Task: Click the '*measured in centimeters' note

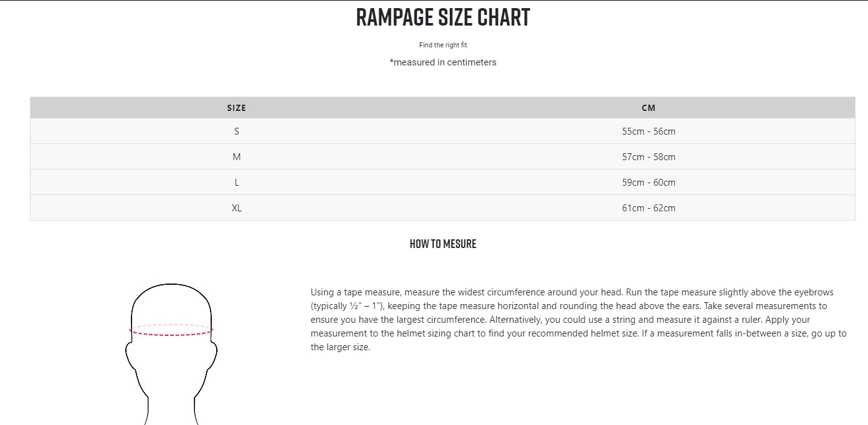Action: (x=443, y=62)
